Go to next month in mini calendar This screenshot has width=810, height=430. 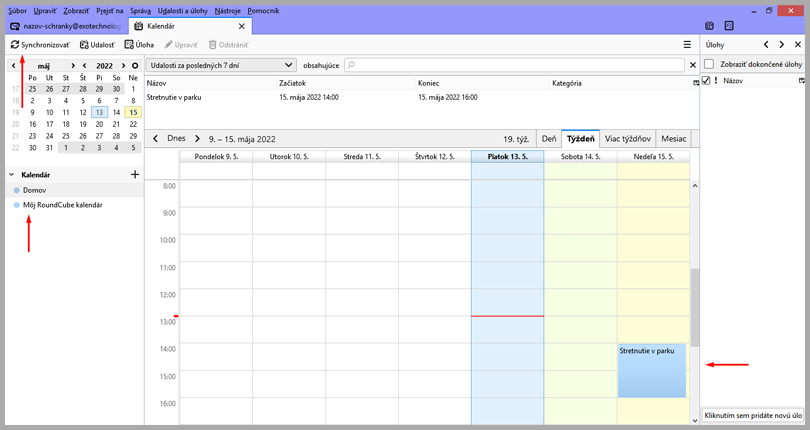click(x=73, y=66)
